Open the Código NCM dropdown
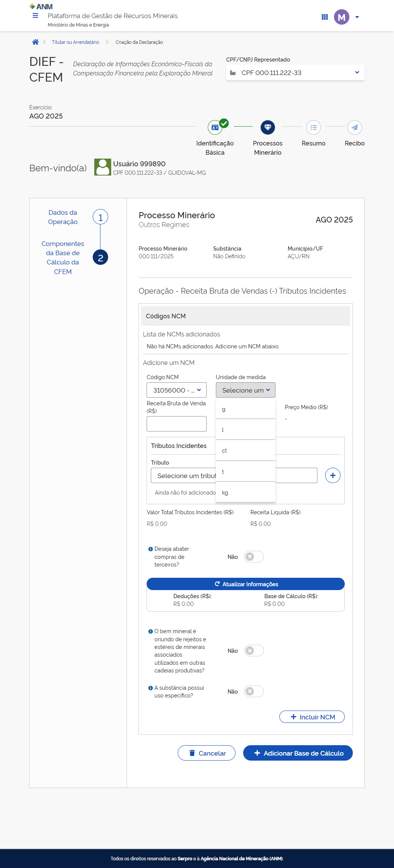The width and height of the screenshot is (394, 868). pos(177,390)
